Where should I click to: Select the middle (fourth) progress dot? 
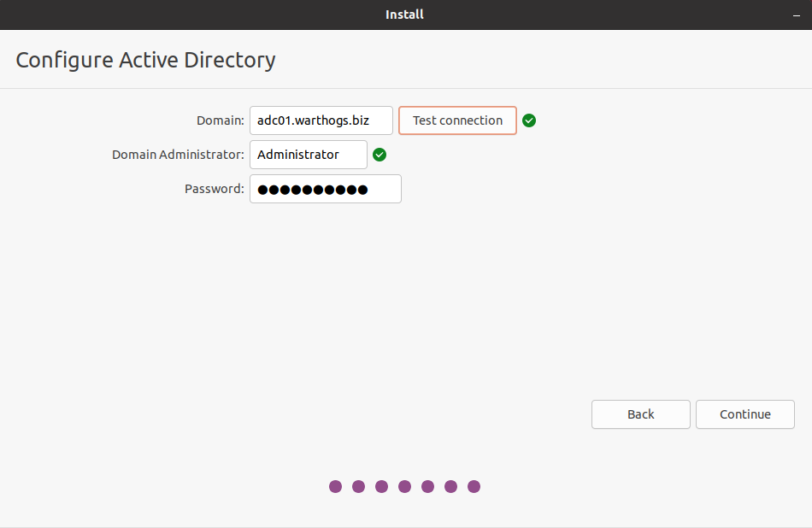(405, 487)
